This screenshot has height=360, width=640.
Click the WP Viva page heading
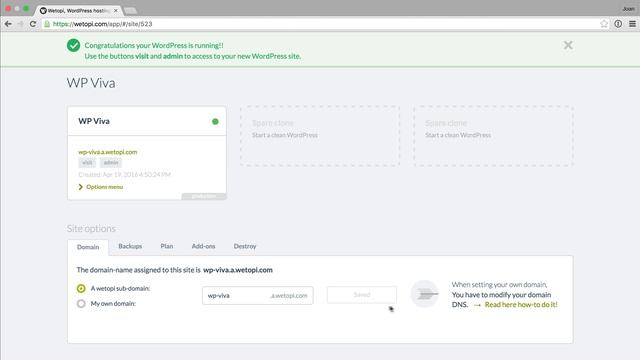click(x=91, y=83)
